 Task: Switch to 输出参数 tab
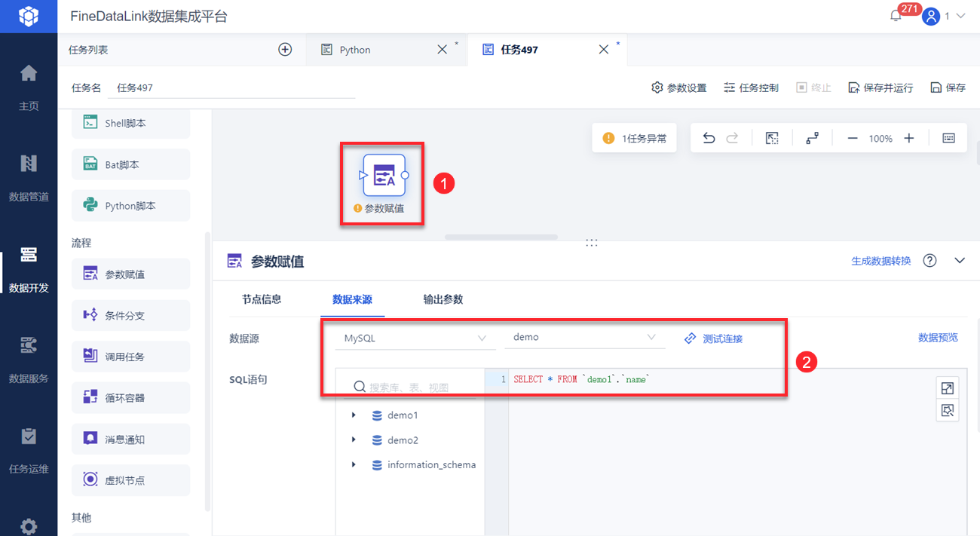pyautogui.click(x=443, y=299)
